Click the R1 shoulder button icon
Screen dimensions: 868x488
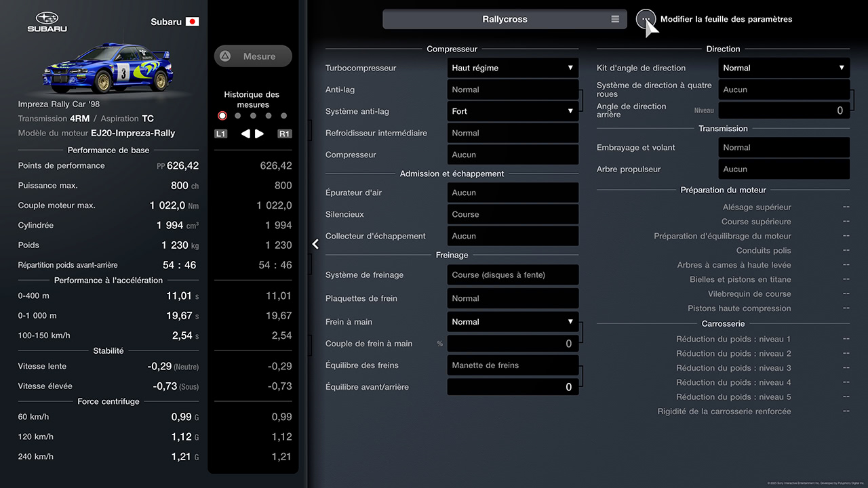coord(285,134)
